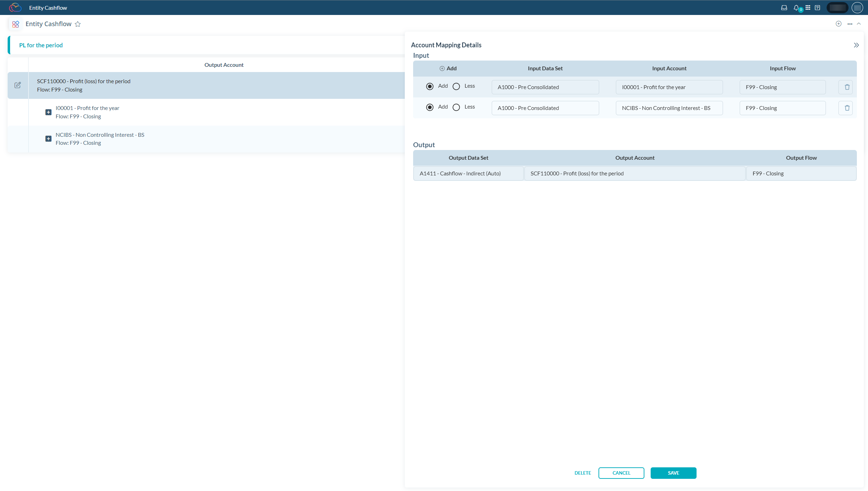Expand the I00001 Profit for the year row
This screenshot has height=491, width=868.
point(48,112)
